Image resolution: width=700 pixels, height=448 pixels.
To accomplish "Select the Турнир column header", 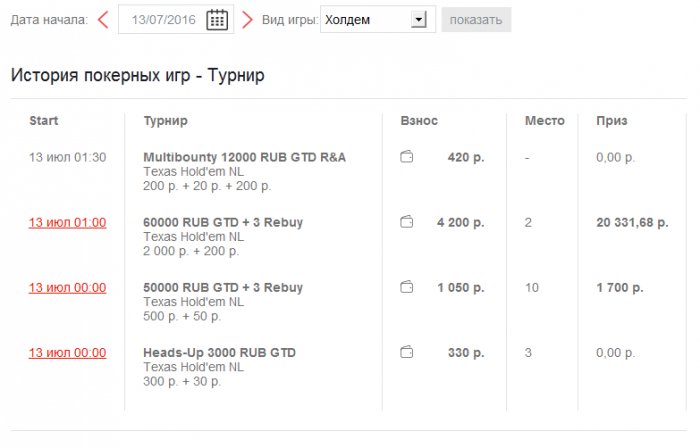I will point(166,121).
